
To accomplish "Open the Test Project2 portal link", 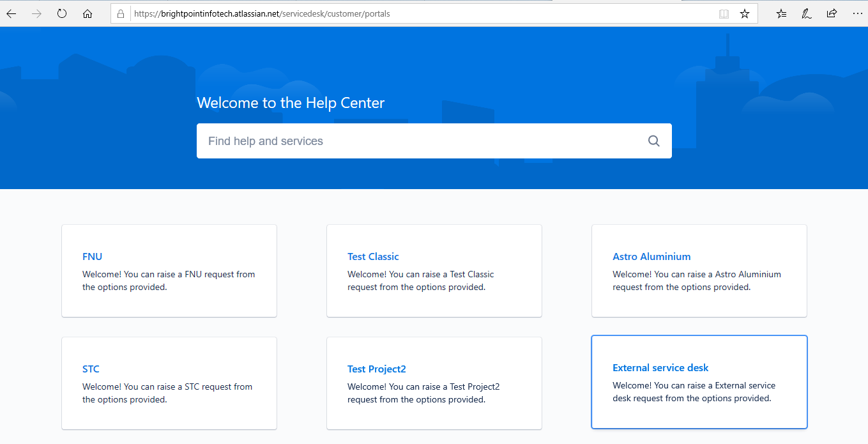I will pyautogui.click(x=377, y=369).
